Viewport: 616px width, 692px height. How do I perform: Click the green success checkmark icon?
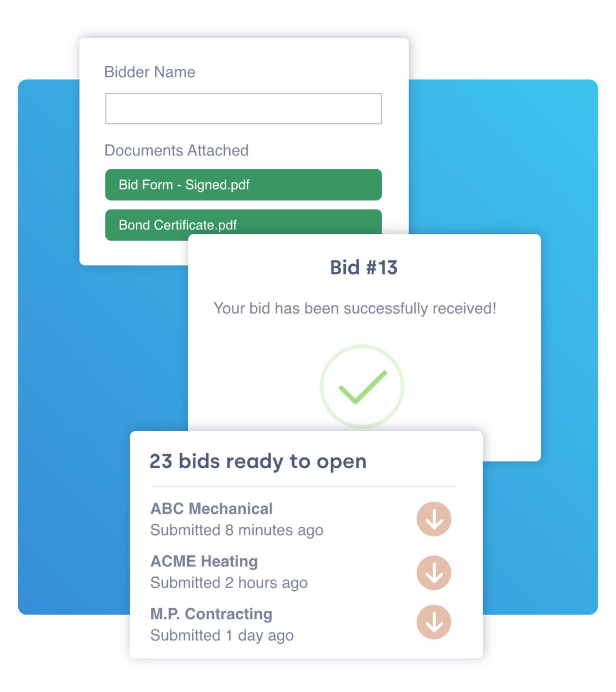pyautogui.click(x=362, y=386)
